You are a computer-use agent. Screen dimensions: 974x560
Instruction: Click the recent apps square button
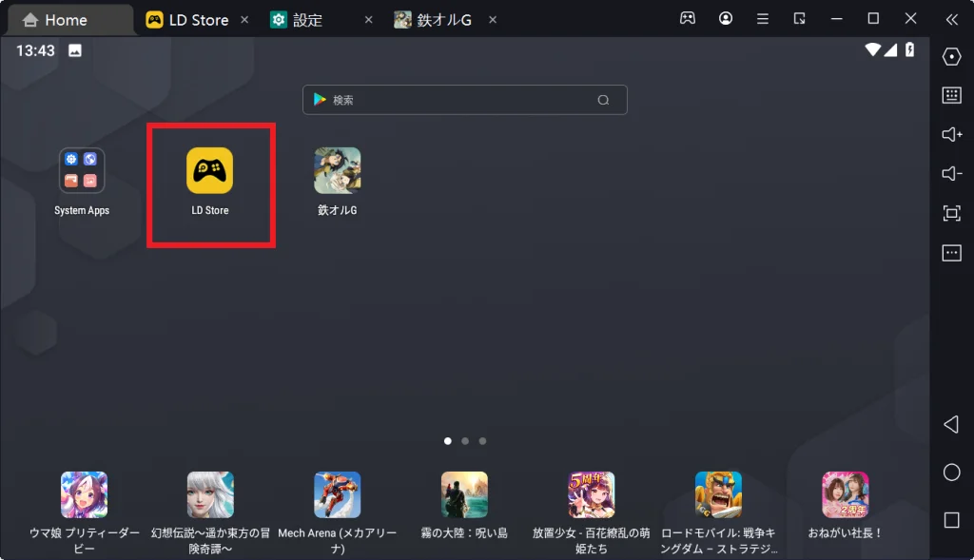(951, 520)
